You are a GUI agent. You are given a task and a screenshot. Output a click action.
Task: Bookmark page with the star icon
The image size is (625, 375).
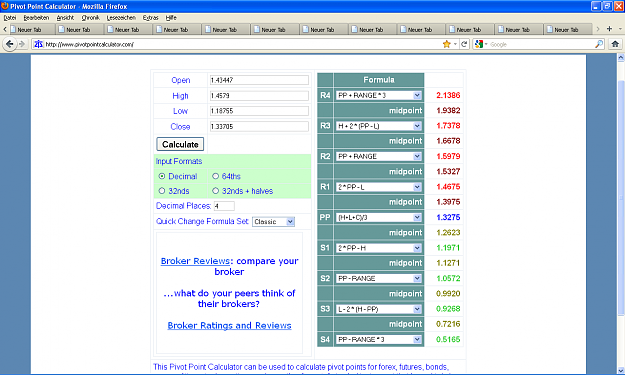point(446,44)
